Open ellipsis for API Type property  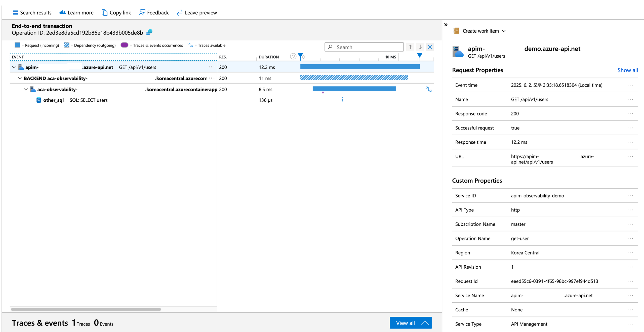pos(630,210)
